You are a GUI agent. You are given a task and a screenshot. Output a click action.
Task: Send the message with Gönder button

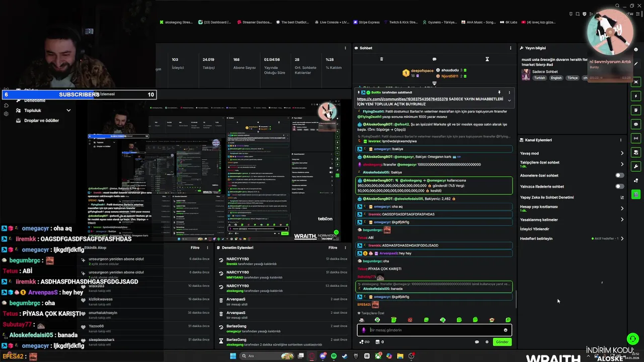(502, 342)
